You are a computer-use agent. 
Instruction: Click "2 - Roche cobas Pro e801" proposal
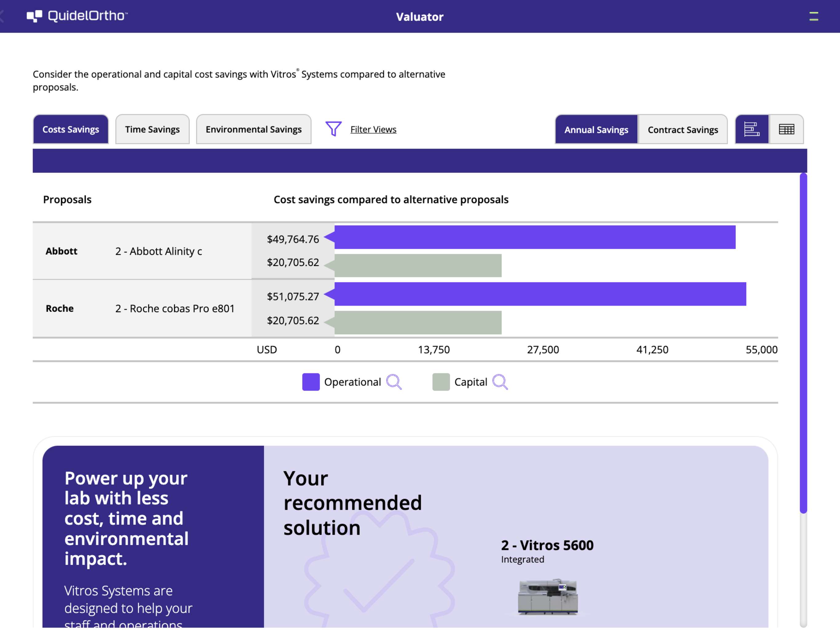tap(175, 308)
